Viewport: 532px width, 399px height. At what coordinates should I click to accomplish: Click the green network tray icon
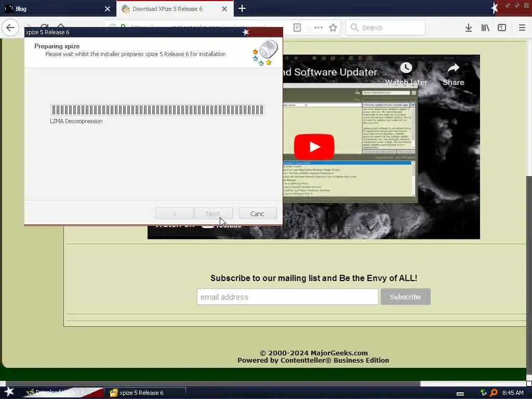point(484,393)
